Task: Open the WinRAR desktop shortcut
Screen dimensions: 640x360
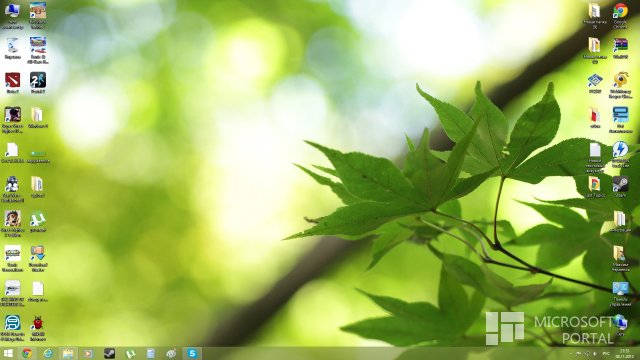Action: tap(620, 46)
